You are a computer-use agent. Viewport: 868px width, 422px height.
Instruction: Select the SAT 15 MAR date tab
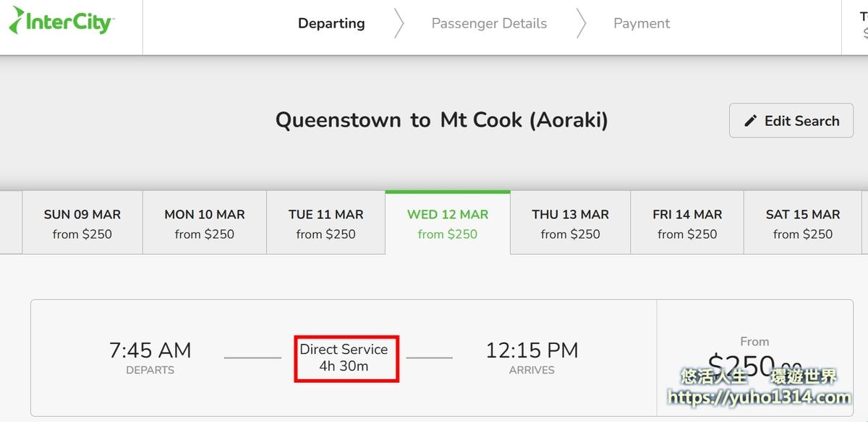pyautogui.click(x=803, y=223)
